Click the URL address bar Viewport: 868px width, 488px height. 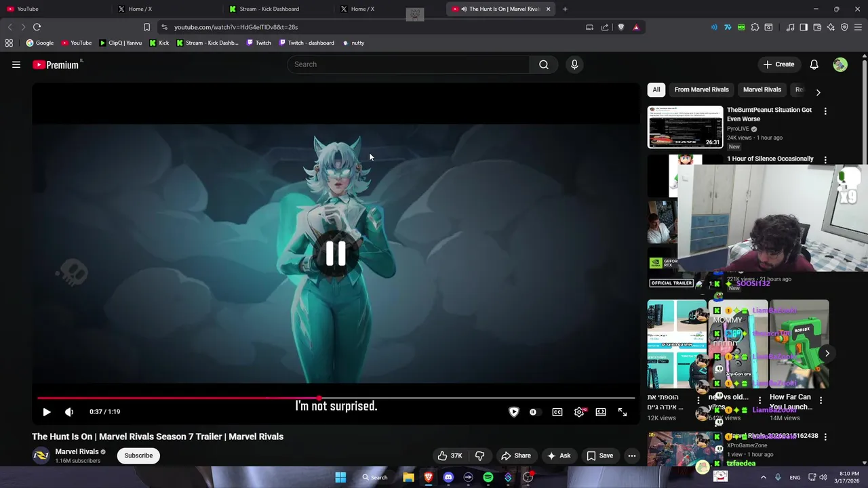[373, 27]
